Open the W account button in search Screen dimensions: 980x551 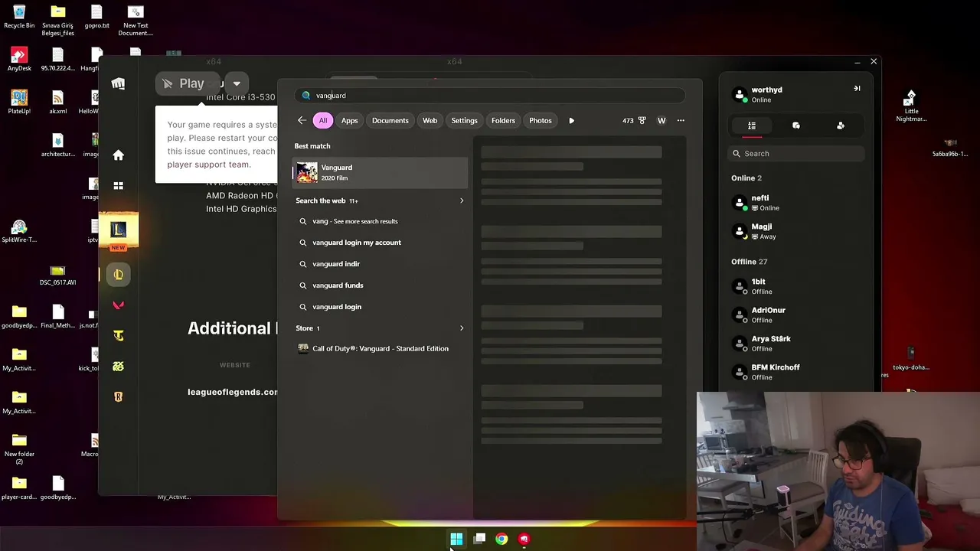click(x=661, y=120)
